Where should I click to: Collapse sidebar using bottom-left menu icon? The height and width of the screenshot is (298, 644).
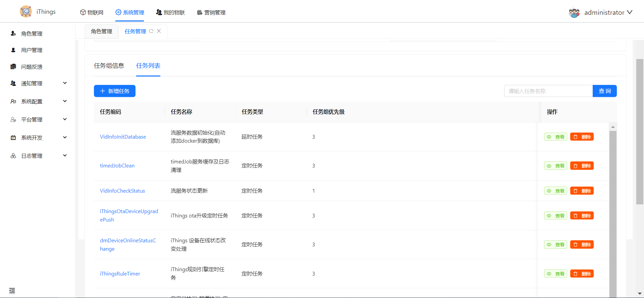[x=12, y=291]
